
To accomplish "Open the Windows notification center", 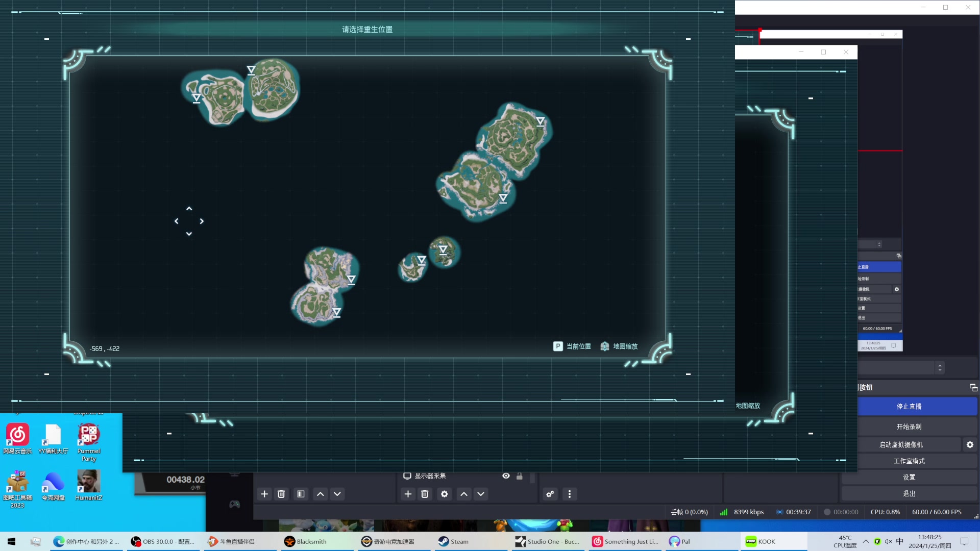I will pos(964,541).
